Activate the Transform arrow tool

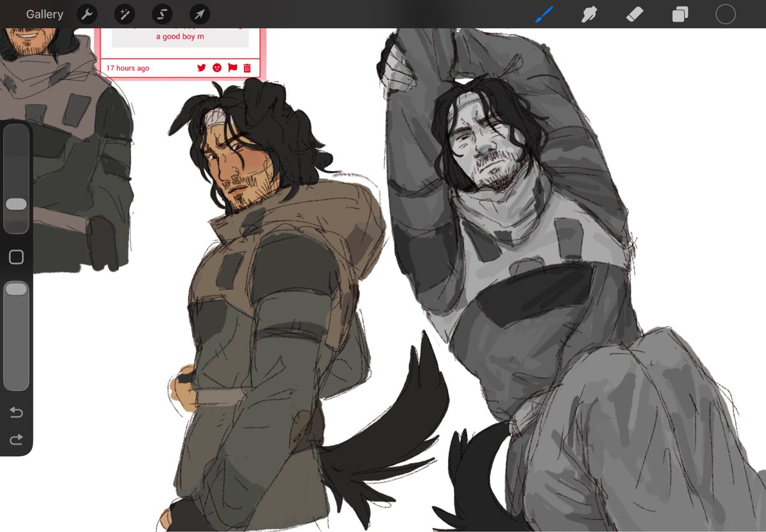coord(200,14)
